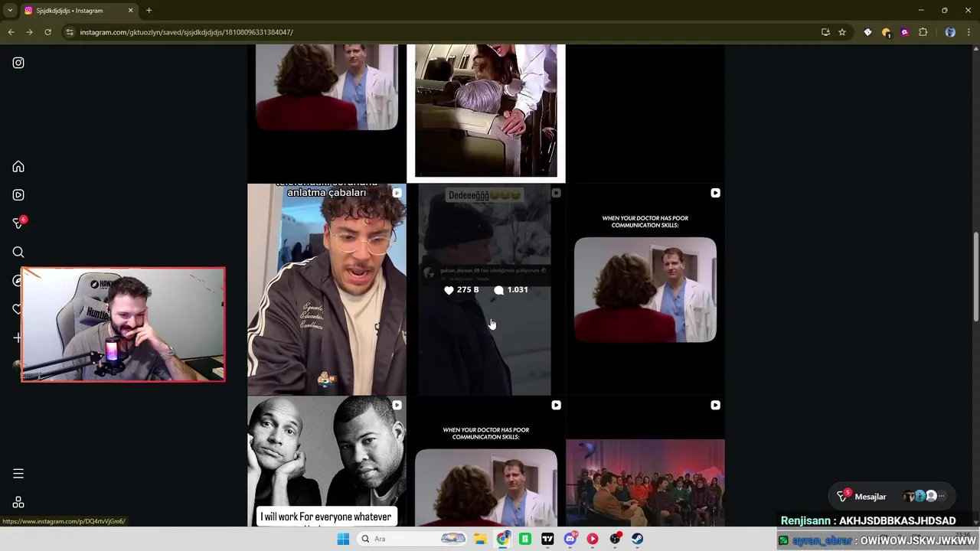
Task: Click the install app icon in address bar
Action: [825, 32]
